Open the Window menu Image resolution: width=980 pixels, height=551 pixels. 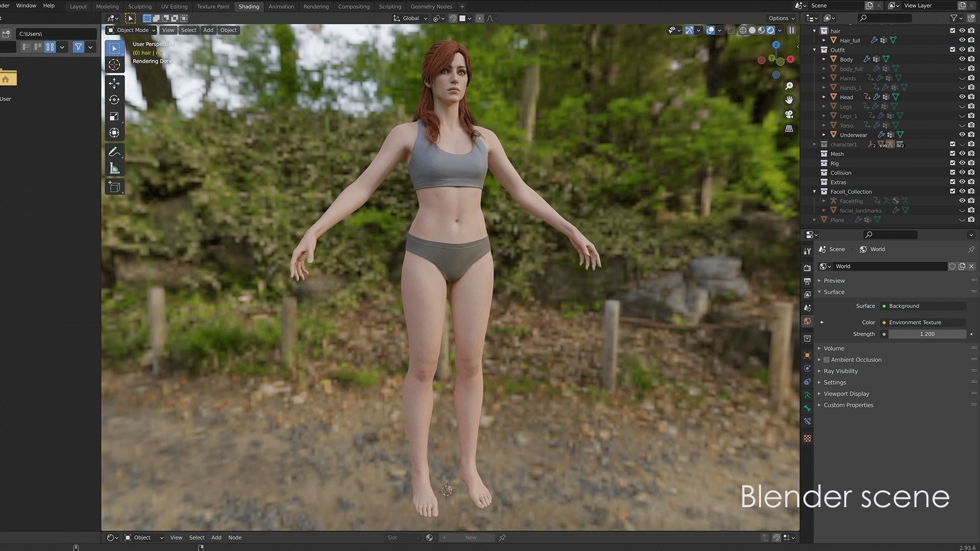tap(26, 6)
